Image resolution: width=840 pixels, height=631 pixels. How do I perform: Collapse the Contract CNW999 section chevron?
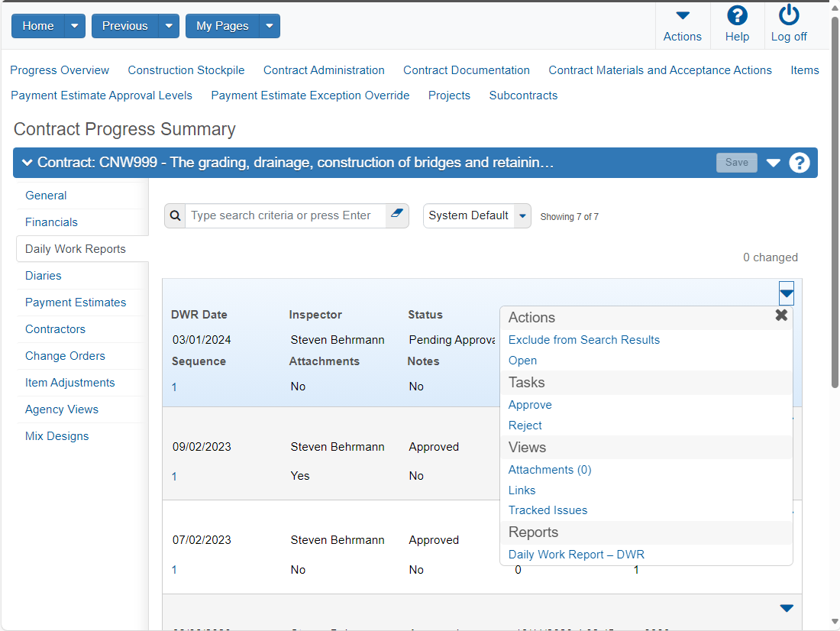(27, 163)
